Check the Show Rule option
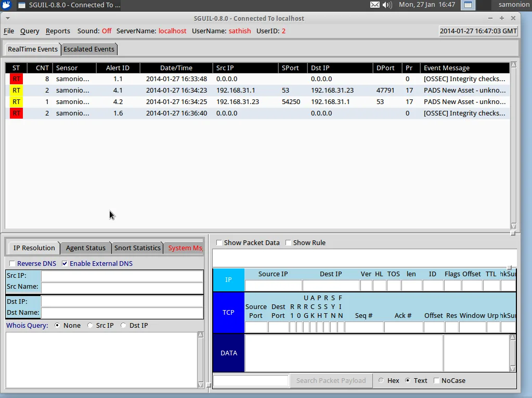 pyautogui.click(x=288, y=243)
